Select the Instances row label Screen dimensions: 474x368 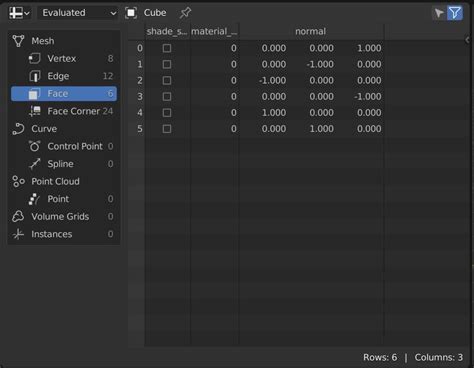coord(52,234)
